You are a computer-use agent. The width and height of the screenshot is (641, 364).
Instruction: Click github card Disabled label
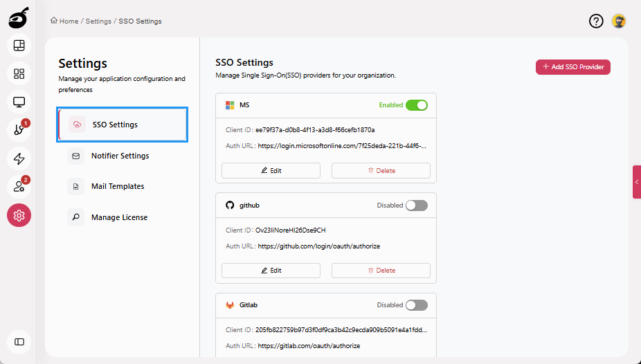pos(390,205)
